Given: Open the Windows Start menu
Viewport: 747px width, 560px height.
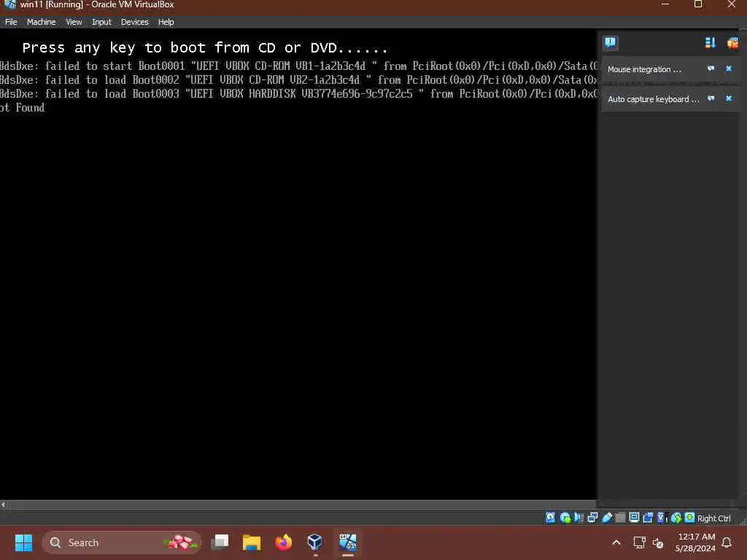Looking at the screenshot, I should pos(23,542).
